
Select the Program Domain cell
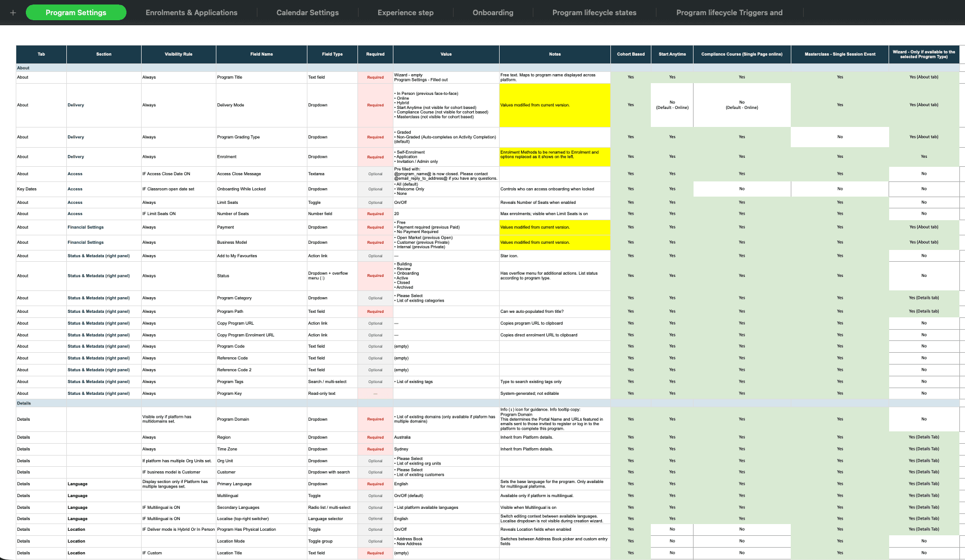(x=261, y=420)
